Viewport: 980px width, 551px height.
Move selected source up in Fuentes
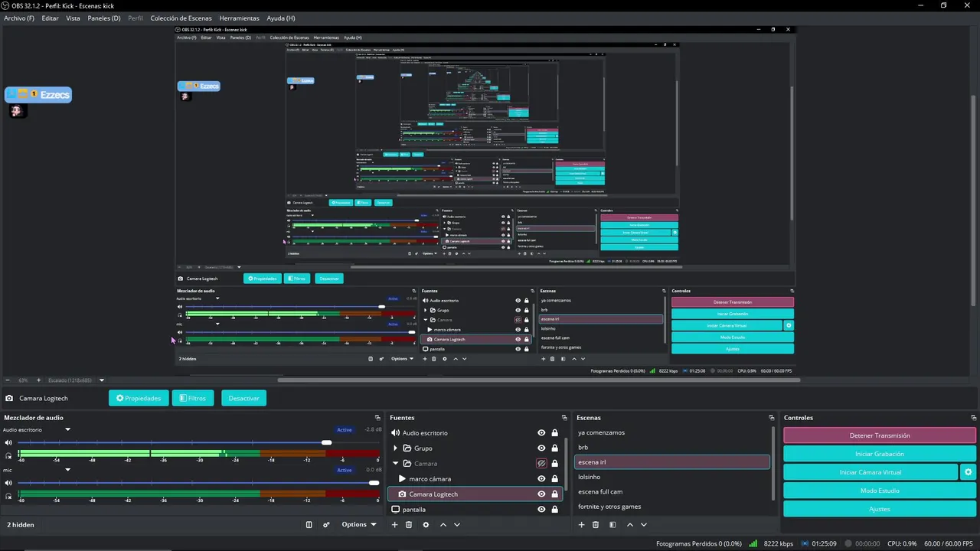[443, 525]
